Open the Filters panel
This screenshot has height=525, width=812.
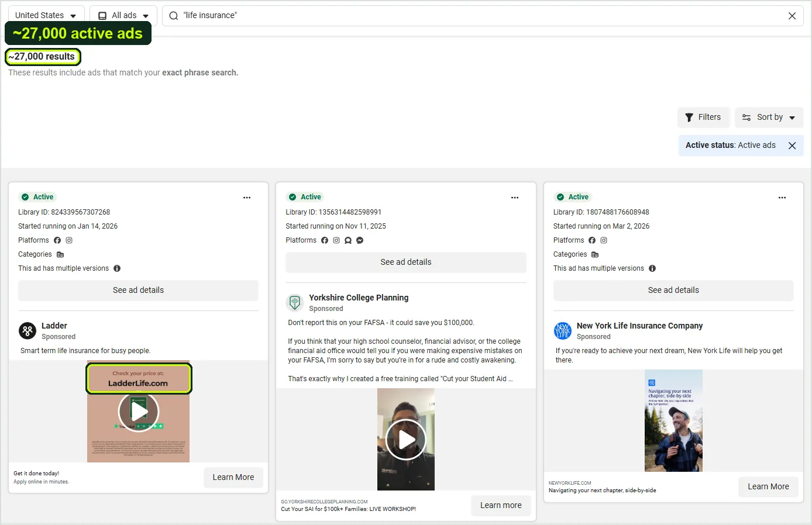click(703, 117)
